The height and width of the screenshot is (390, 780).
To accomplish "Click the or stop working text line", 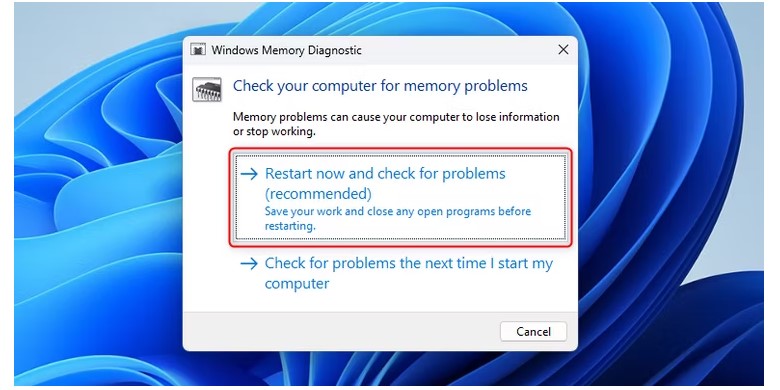I will pos(274,132).
